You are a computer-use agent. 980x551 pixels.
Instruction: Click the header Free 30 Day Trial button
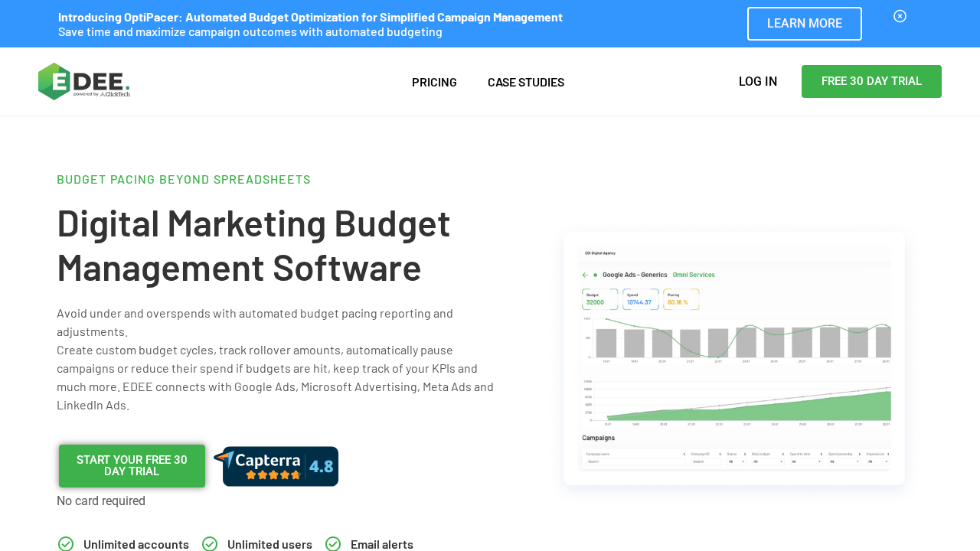click(871, 81)
